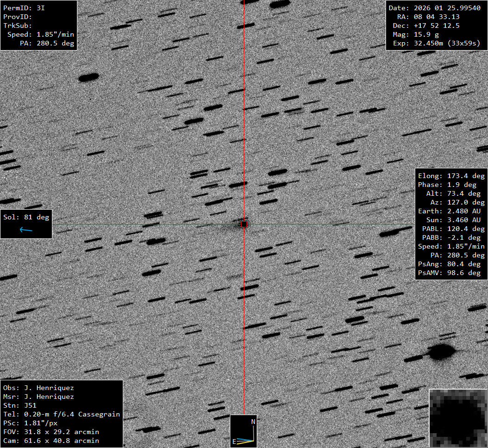Click the Obs: J. Henriquez line
This screenshot has height=448, width=488.
click(38, 388)
